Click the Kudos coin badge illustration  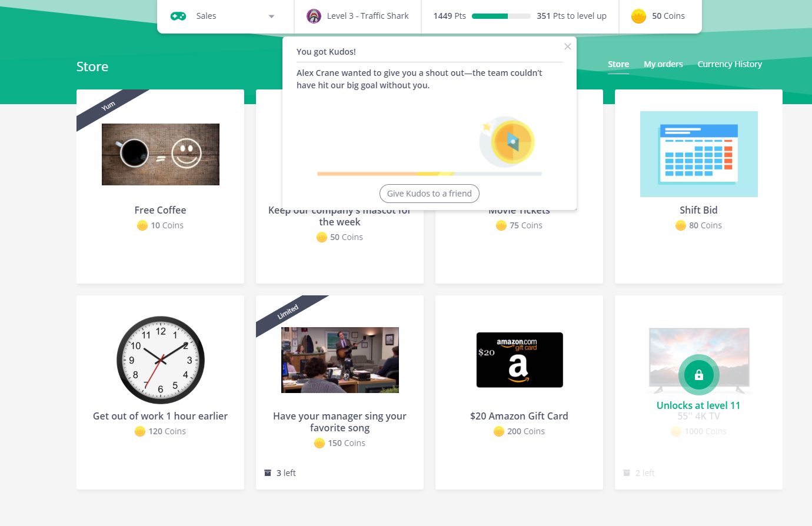coord(508,141)
